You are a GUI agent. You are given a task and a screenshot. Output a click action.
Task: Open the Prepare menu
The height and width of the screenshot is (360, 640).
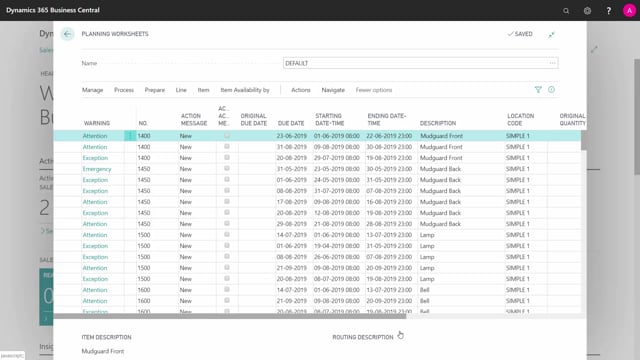pyautogui.click(x=155, y=90)
